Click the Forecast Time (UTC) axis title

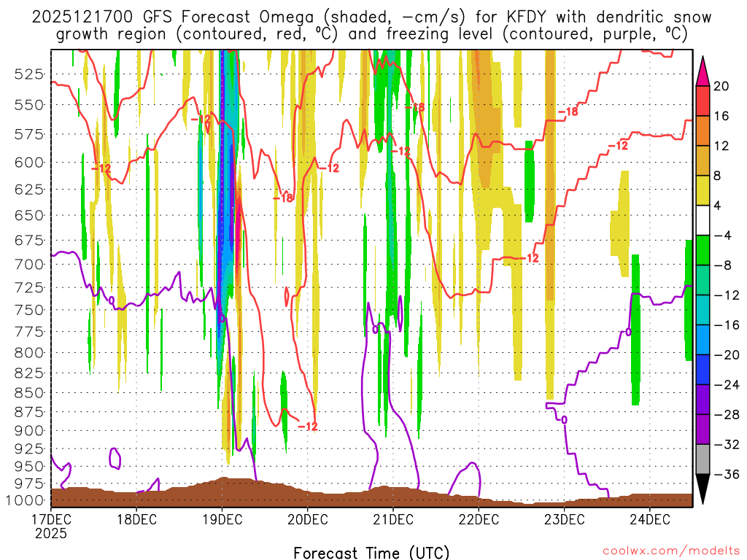point(371,551)
